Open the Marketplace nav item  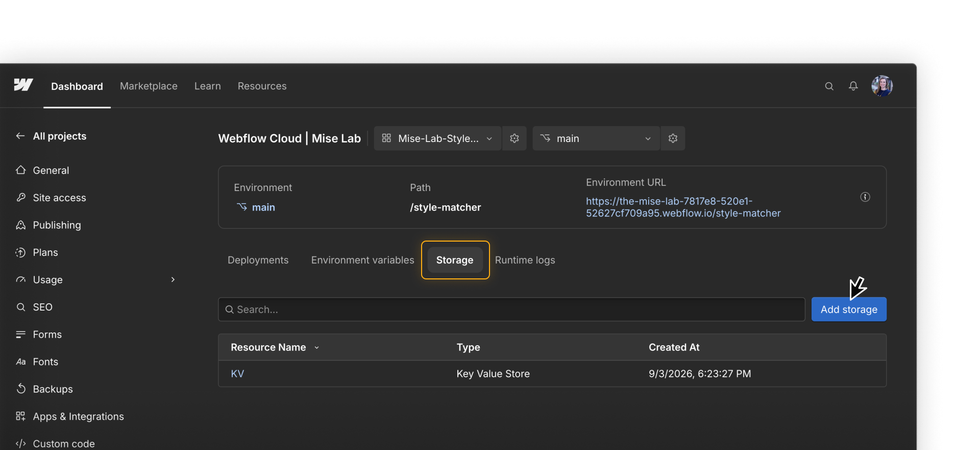[x=149, y=86]
